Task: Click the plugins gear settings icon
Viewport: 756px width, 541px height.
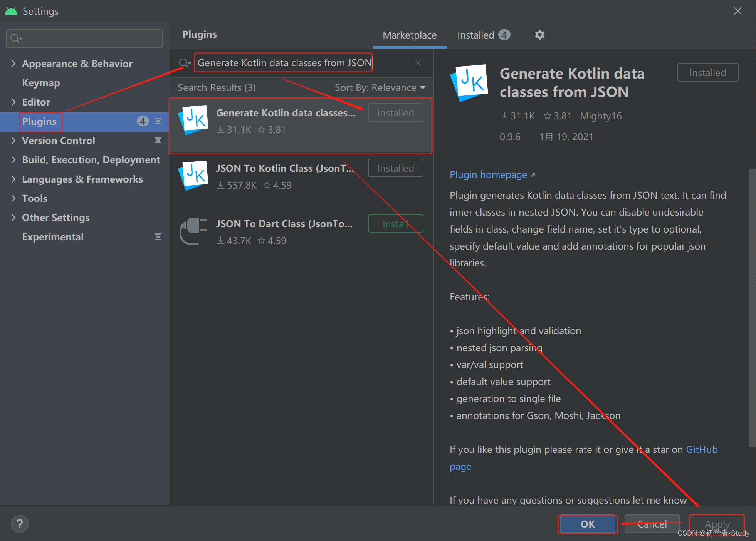Action: click(539, 35)
